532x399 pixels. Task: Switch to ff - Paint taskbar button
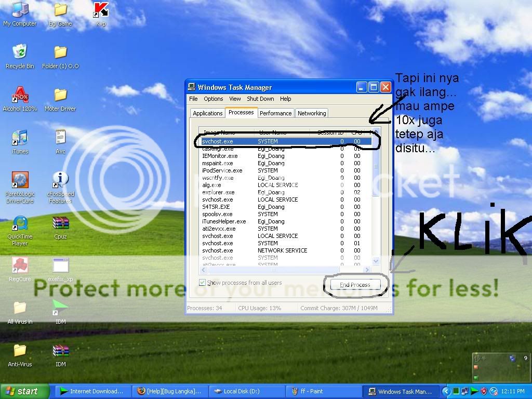point(324,391)
